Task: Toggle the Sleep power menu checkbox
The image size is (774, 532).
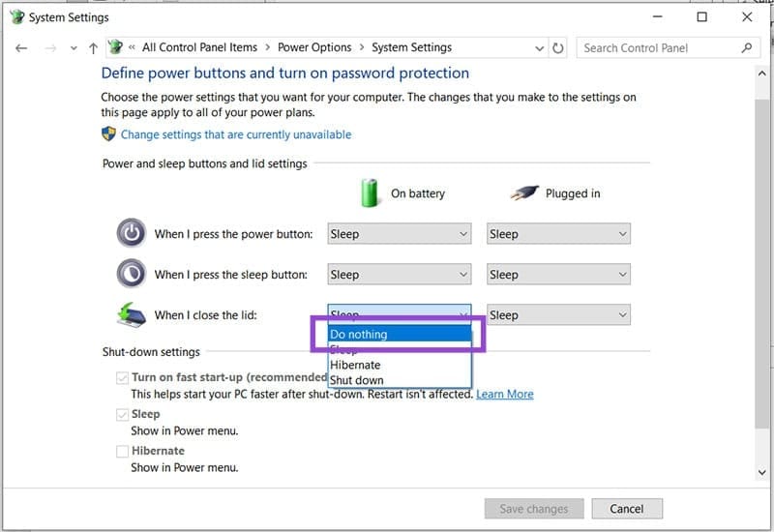Action: tap(123, 415)
